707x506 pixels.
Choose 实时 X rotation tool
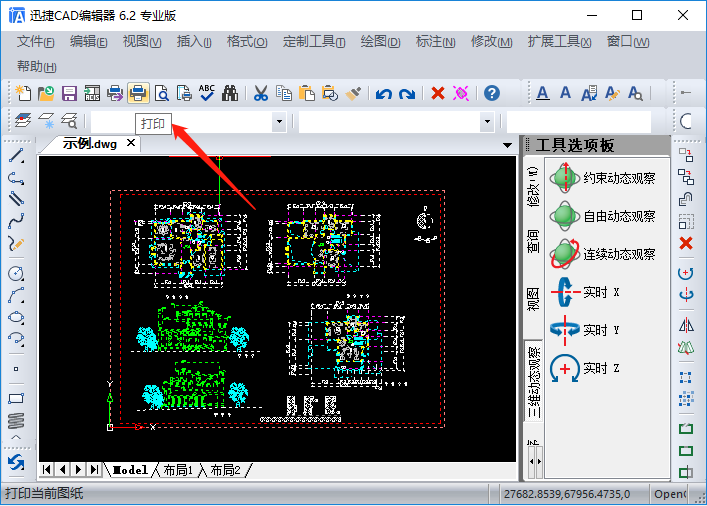coord(585,292)
